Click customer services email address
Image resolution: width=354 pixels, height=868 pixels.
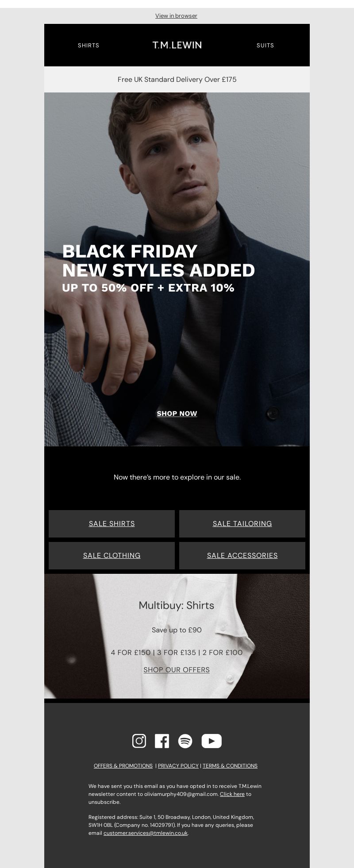tap(146, 833)
